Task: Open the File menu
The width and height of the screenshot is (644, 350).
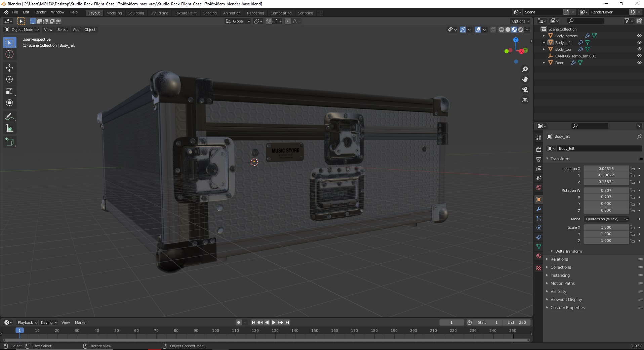Action: [15, 12]
